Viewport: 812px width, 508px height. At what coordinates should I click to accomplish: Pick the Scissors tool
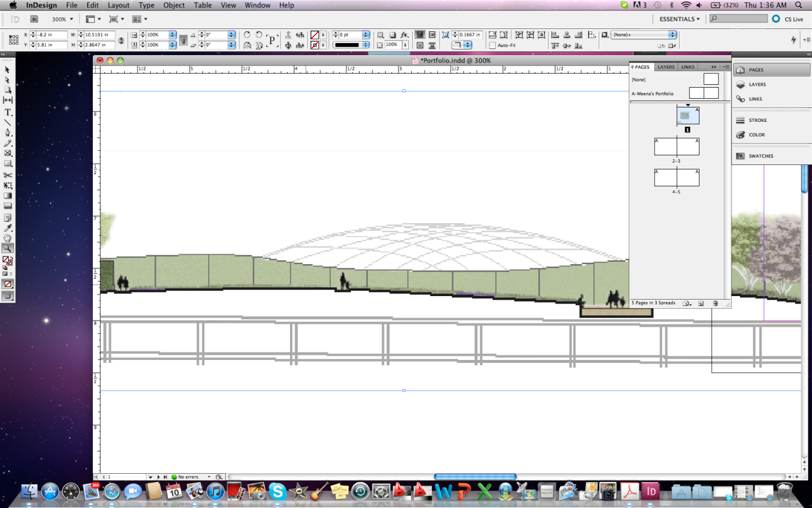click(8, 175)
